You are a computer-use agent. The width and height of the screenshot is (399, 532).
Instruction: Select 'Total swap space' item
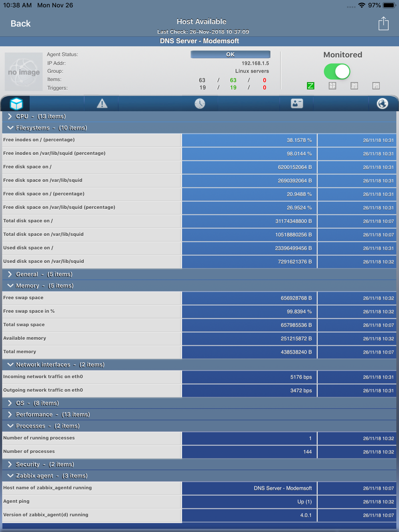point(199,325)
